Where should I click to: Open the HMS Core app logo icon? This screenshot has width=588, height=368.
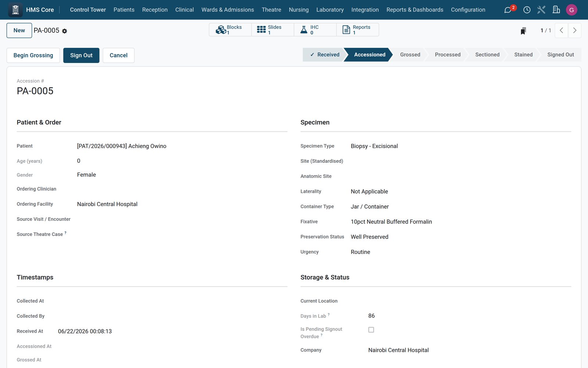tap(15, 10)
